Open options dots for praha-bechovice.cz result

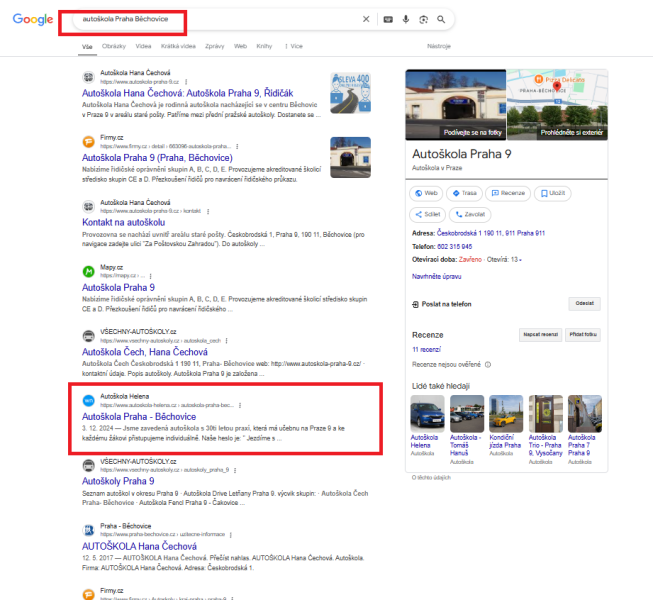230,535
